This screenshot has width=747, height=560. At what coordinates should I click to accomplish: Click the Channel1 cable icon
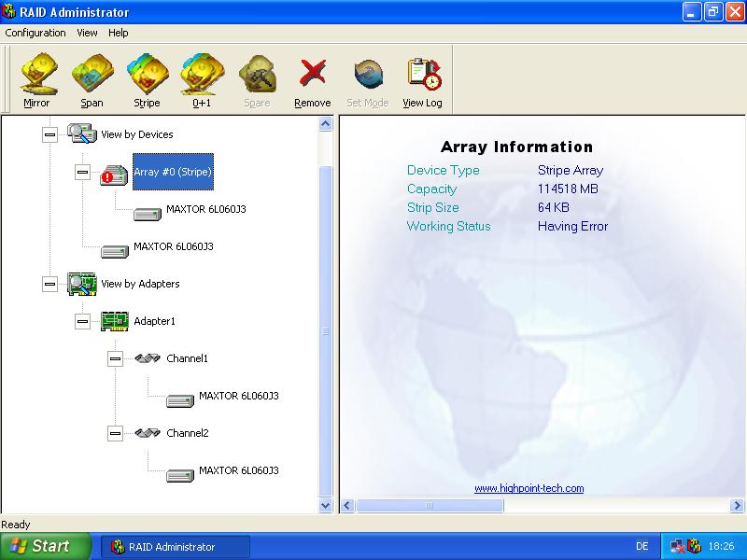(x=148, y=358)
